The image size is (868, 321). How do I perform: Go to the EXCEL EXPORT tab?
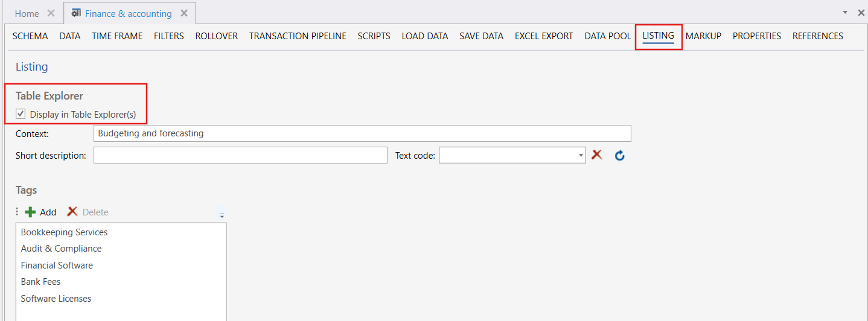pyautogui.click(x=543, y=36)
